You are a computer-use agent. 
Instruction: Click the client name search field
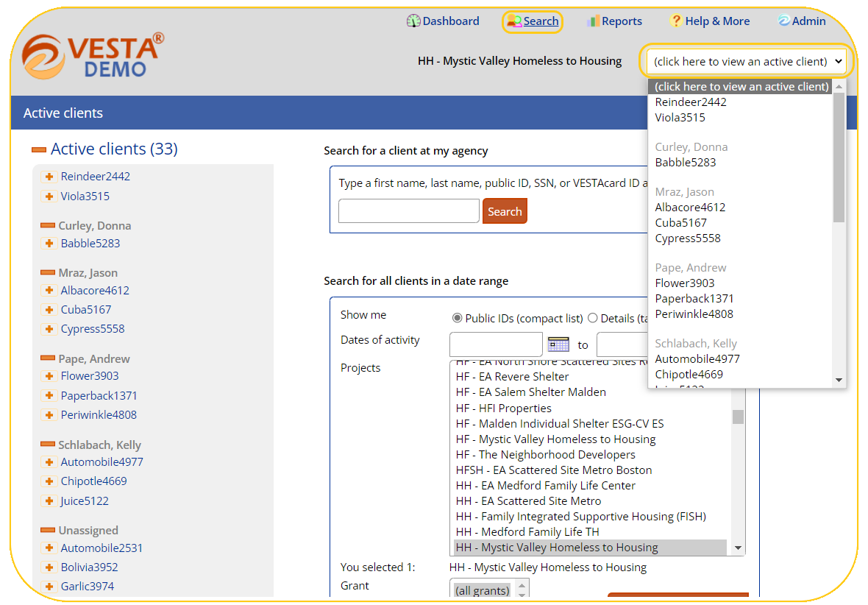click(x=408, y=211)
